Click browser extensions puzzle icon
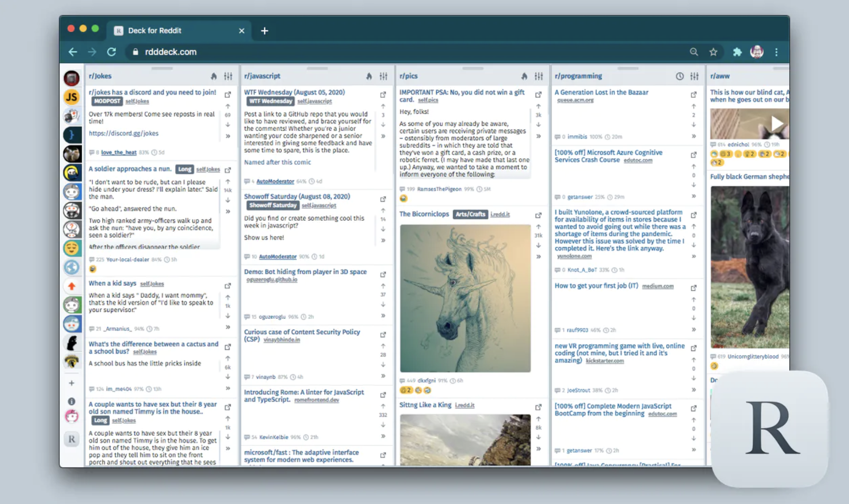Image resolution: width=849 pixels, height=504 pixels. (737, 52)
